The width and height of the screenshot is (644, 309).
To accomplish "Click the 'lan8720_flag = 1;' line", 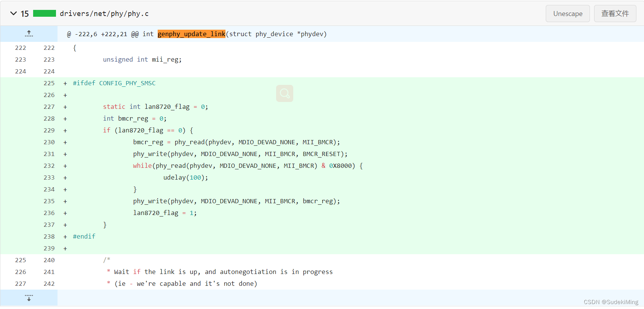I will pyautogui.click(x=165, y=213).
